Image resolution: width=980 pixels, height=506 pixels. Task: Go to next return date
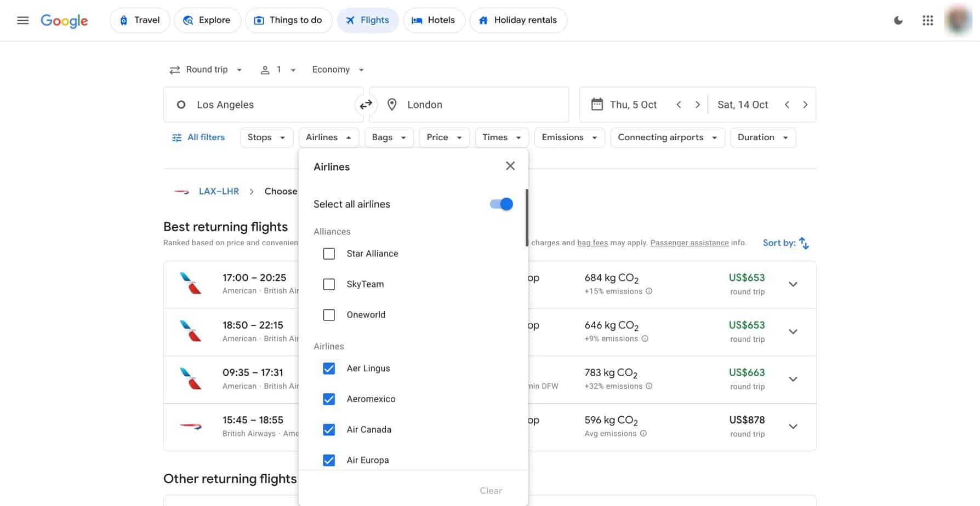tap(805, 105)
